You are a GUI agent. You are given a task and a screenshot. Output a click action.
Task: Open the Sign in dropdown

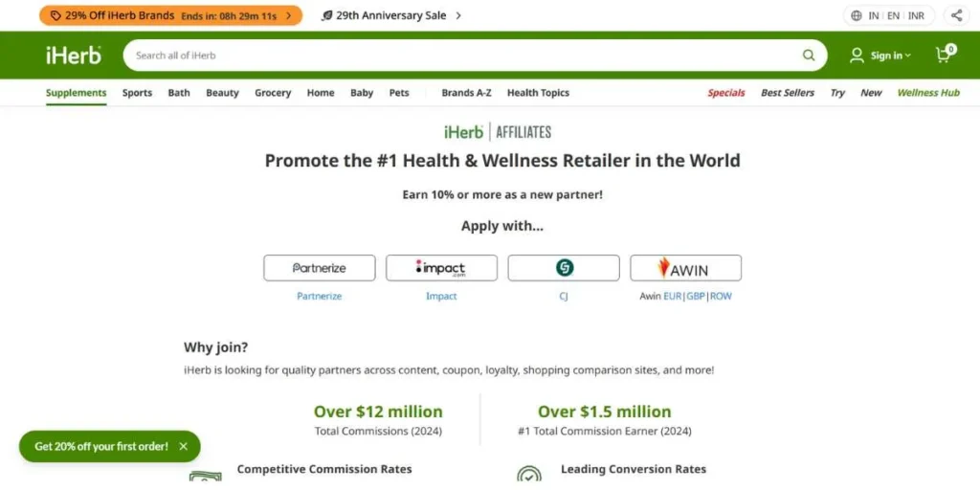pyautogui.click(x=891, y=56)
